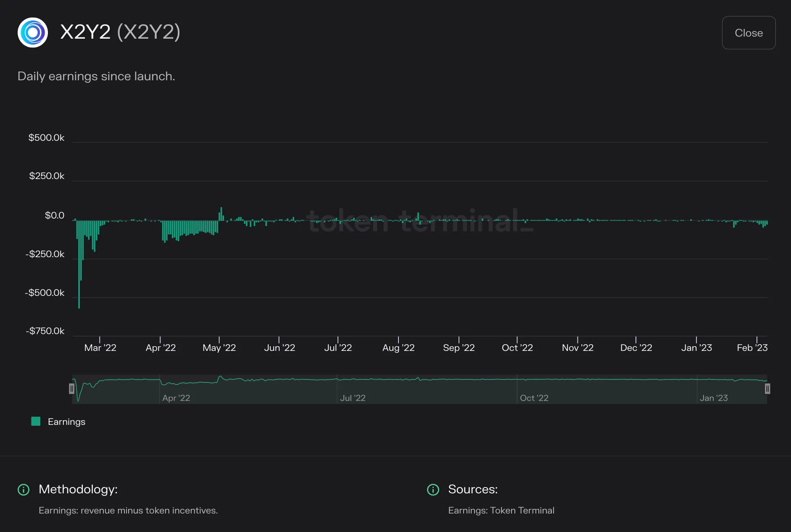Click 'Earnings: revenue minus token incentives.' text
The width and height of the screenshot is (791, 532).
128,511
